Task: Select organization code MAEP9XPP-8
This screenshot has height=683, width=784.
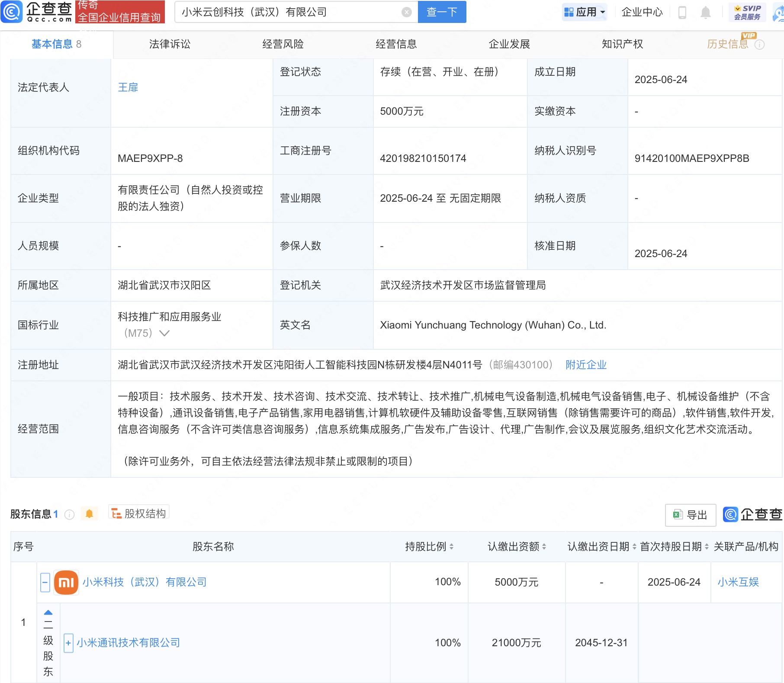Action: pos(150,158)
